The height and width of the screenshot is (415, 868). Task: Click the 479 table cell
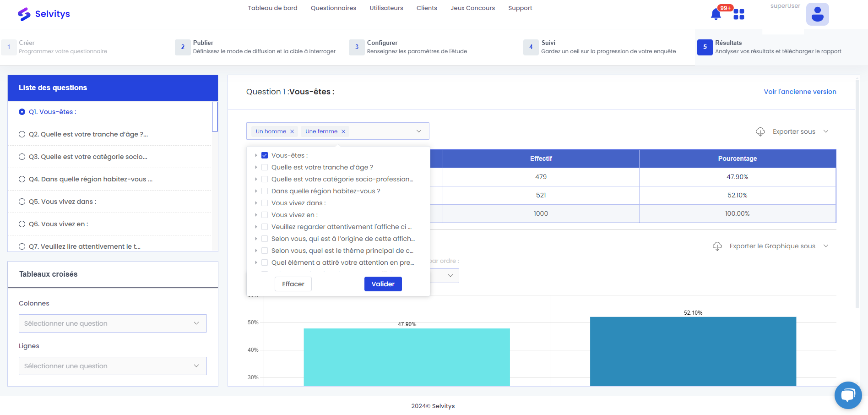pos(541,177)
